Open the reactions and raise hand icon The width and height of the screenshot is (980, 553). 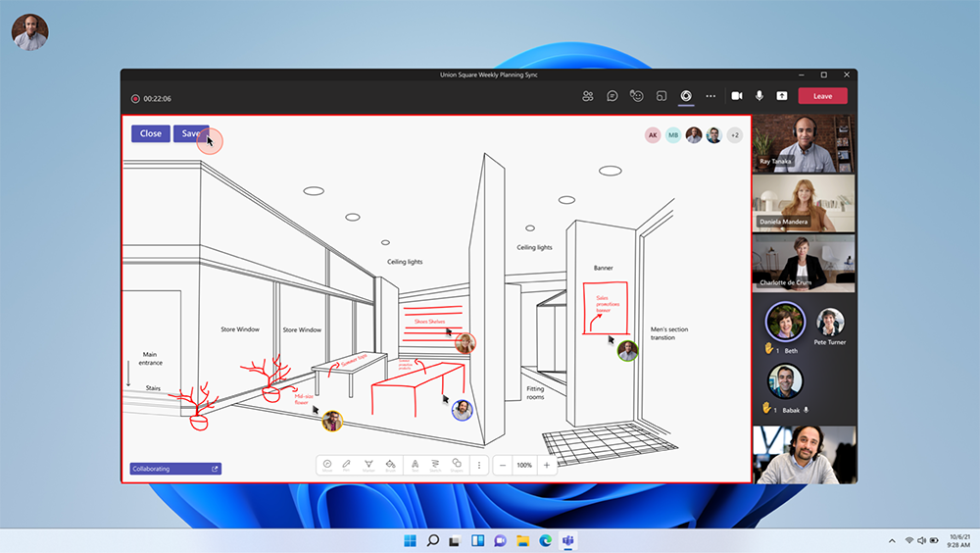tap(636, 96)
